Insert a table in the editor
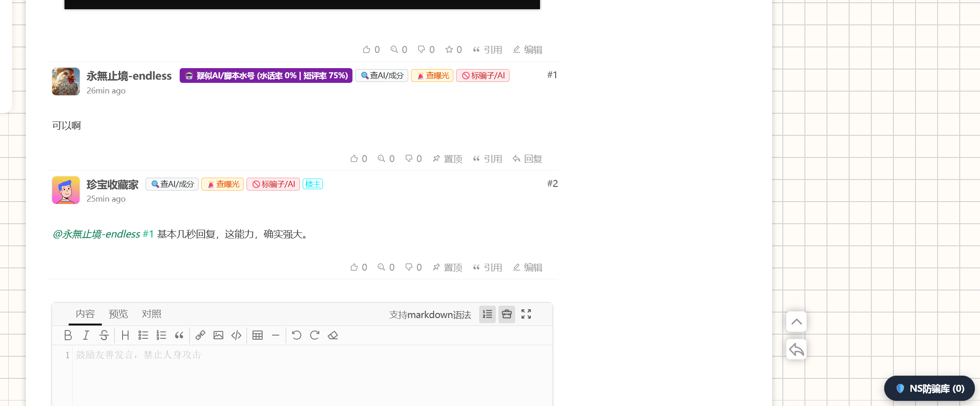 click(258, 335)
